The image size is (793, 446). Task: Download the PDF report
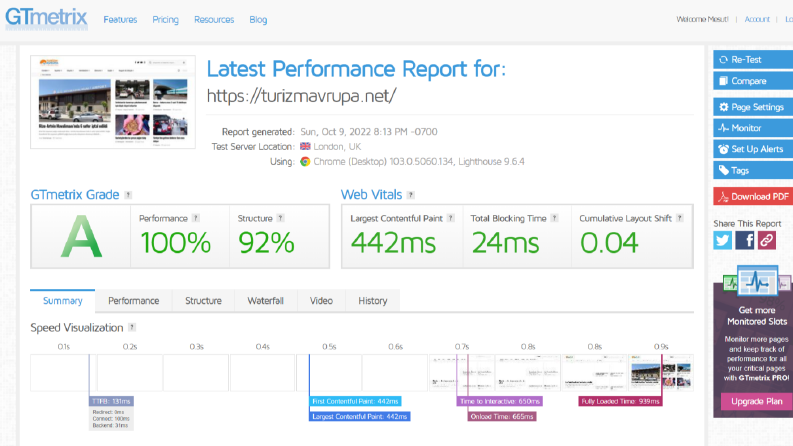tap(753, 197)
